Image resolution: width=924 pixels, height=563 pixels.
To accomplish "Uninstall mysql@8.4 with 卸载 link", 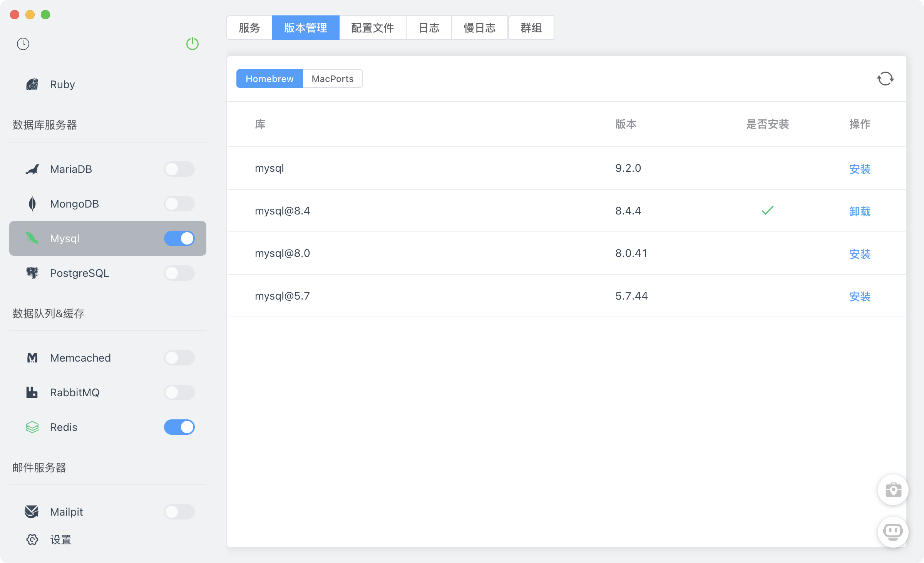I will (860, 211).
